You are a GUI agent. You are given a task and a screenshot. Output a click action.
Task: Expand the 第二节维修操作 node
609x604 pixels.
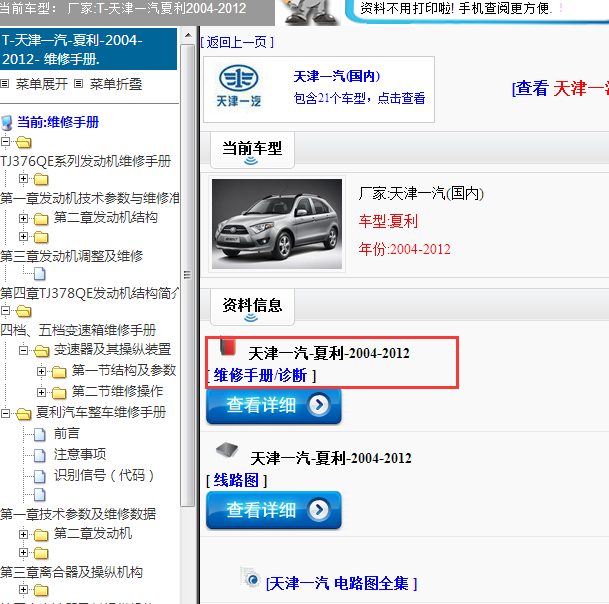click(42, 392)
